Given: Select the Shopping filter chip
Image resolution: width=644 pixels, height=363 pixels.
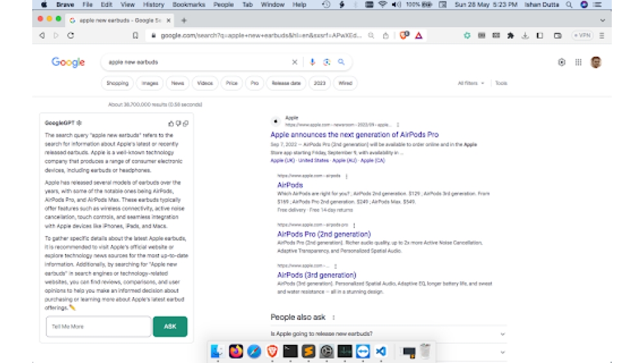Looking at the screenshot, I should [117, 83].
